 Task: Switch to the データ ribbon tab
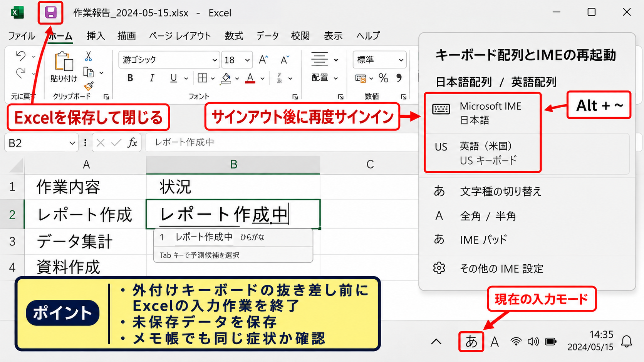point(267,36)
